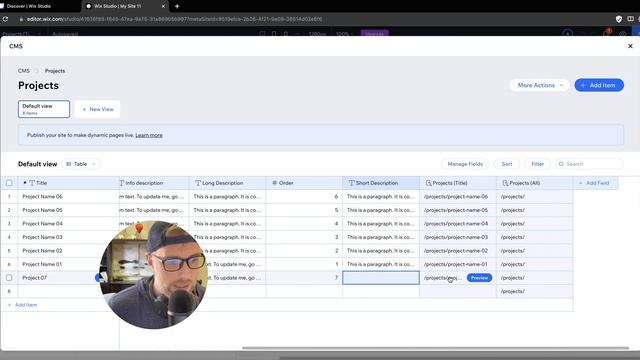Click the Info description column header

(154, 183)
